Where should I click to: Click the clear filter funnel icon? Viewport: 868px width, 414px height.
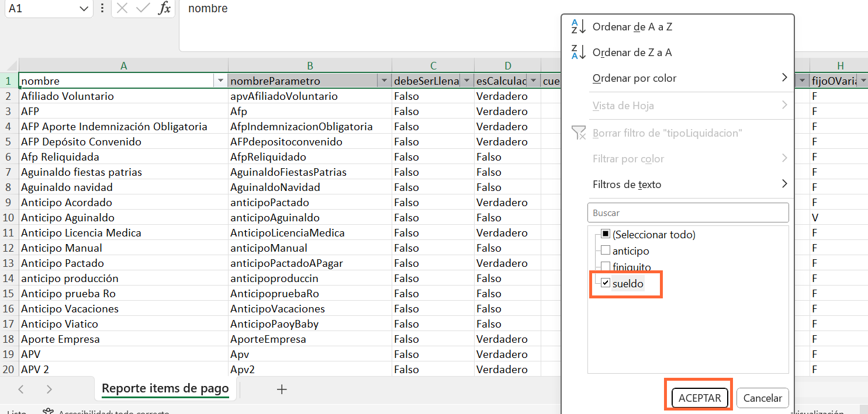click(x=578, y=133)
